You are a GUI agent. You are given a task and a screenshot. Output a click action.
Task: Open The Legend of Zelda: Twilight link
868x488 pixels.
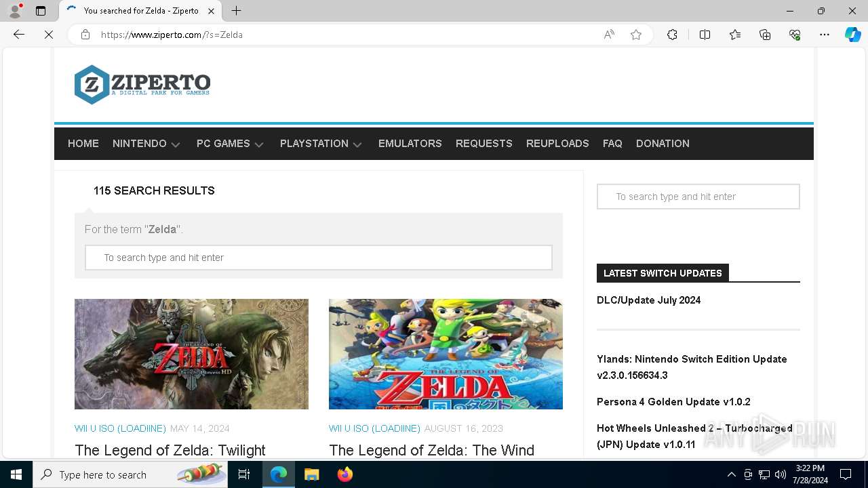point(170,450)
